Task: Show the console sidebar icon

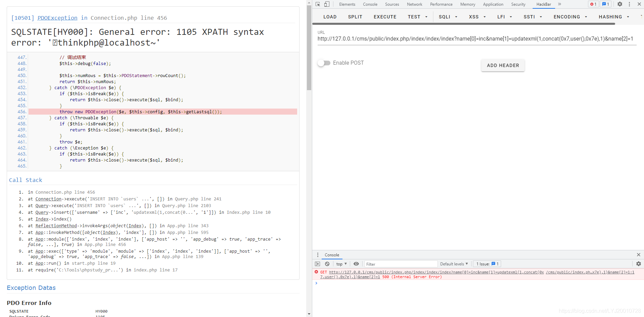Action: pyautogui.click(x=318, y=264)
